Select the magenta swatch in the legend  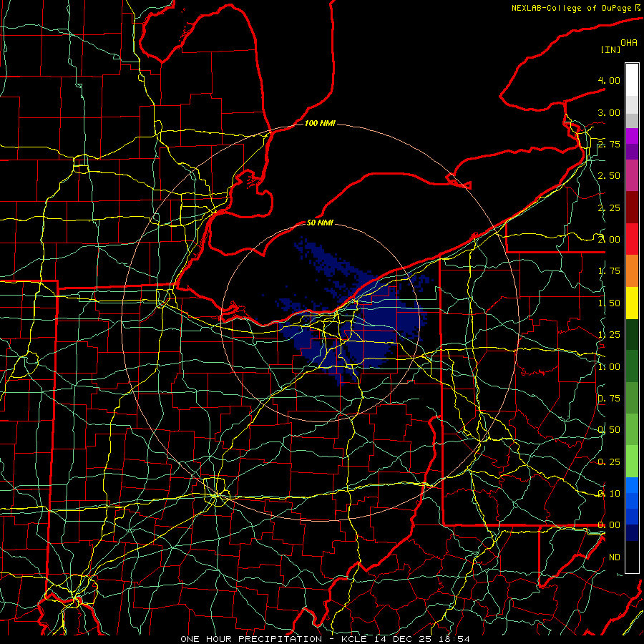[632, 176]
